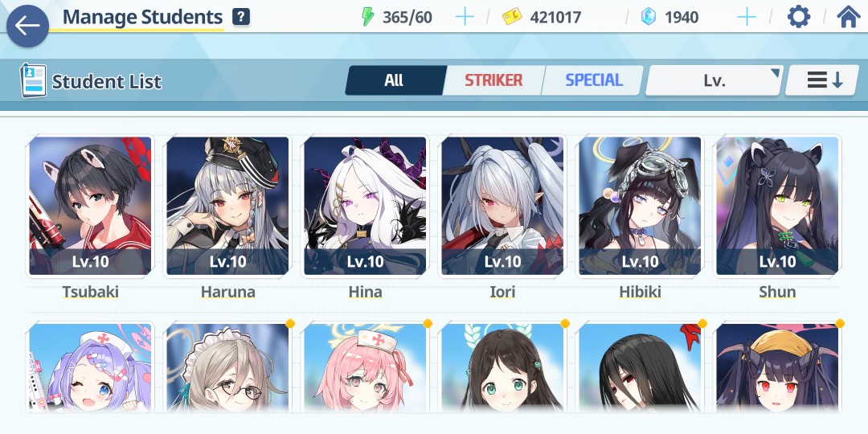Viewport: 868px width, 434px height.
Task: Click the green lightning energy icon
Action: pos(367,17)
